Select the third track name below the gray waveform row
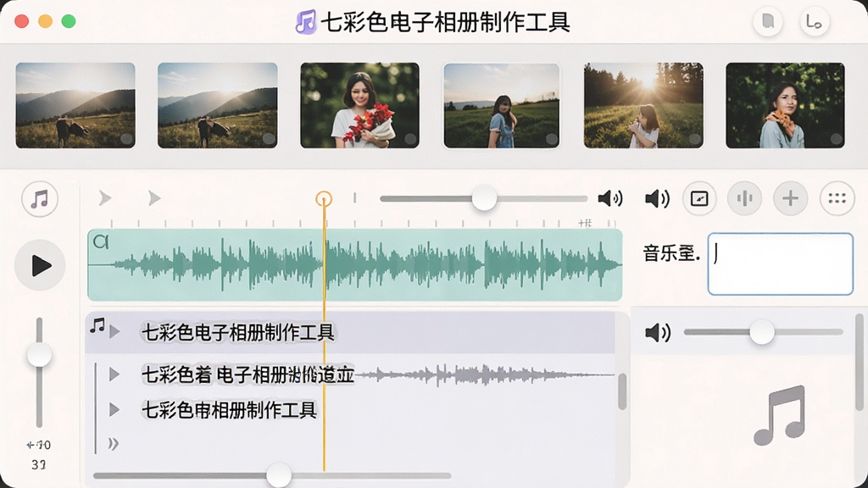 coord(229,410)
